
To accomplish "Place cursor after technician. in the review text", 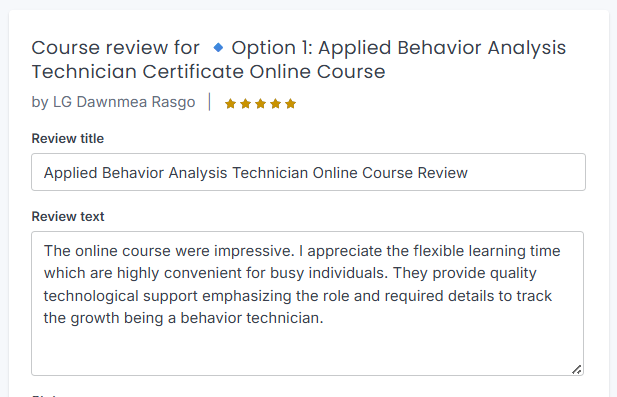I will pyautogui.click(x=324, y=318).
